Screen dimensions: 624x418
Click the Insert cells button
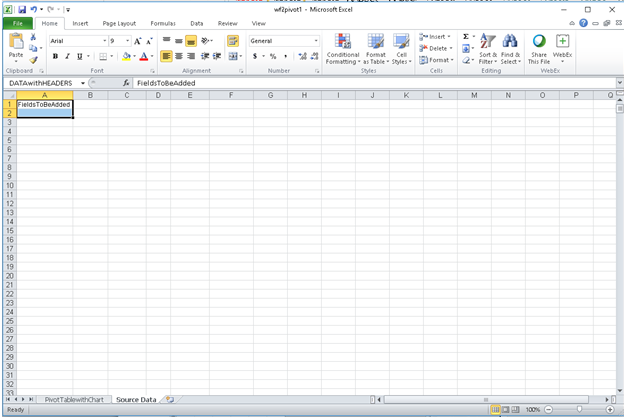click(435, 37)
